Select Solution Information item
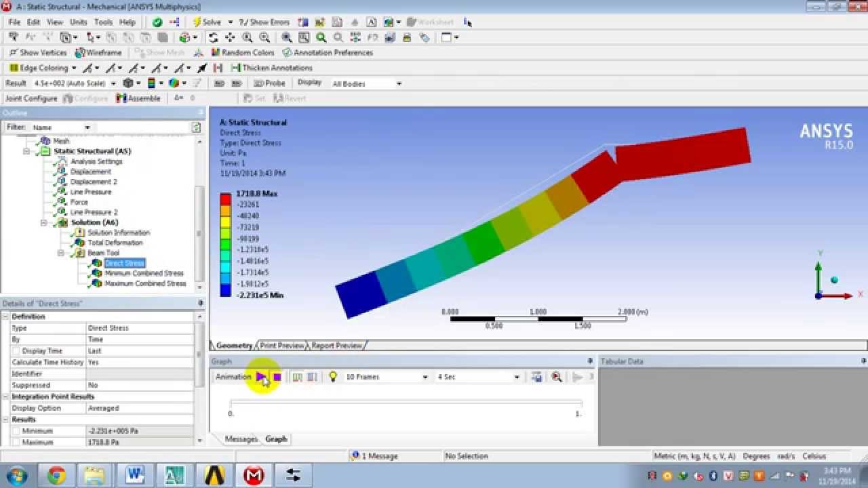Screen dimensions: 868x488 pyautogui.click(x=118, y=232)
